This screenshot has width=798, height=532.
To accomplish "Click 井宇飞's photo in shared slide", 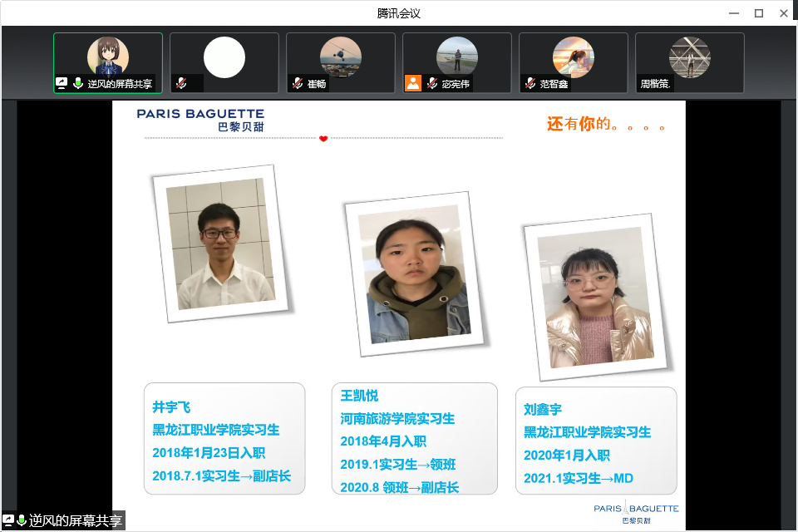I will point(221,244).
